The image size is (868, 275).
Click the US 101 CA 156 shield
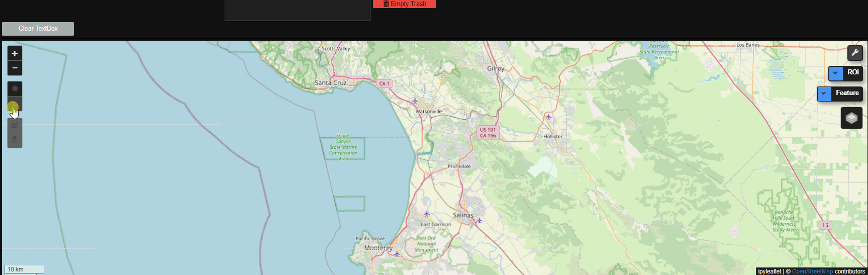click(488, 133)
